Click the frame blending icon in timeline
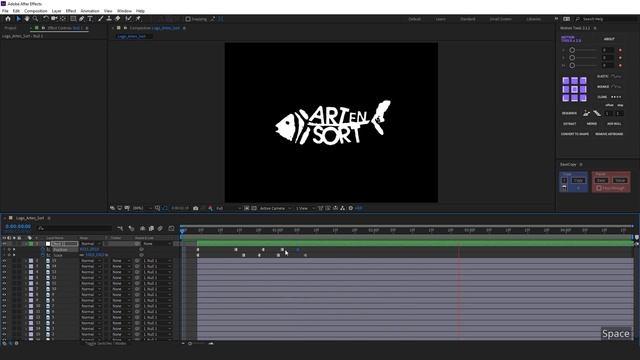This screenshot has height=360, width=640. [x=151, y=229]
